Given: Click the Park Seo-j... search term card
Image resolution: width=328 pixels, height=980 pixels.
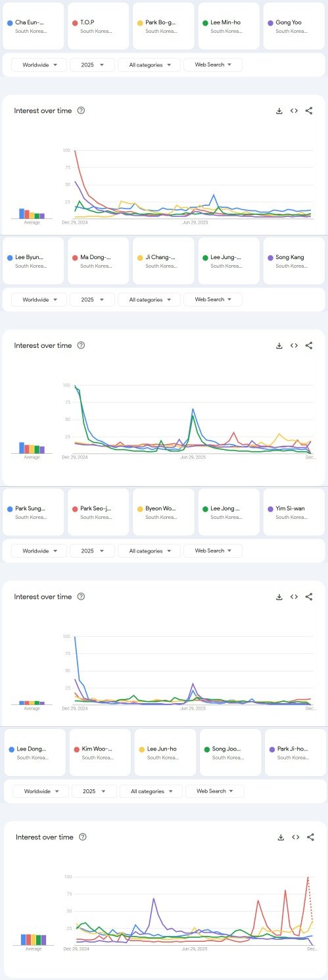Looking at the screenshot, I should [99, 512].
